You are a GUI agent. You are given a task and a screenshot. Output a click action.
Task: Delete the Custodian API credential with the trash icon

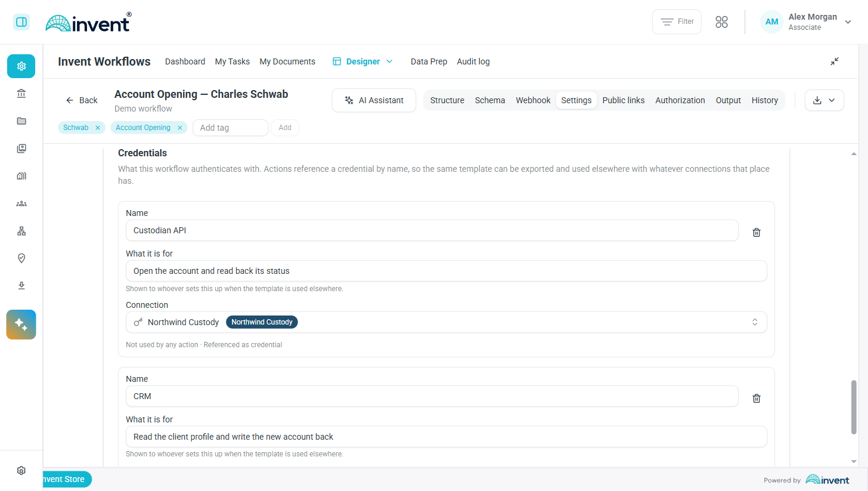click(x=757, y=233)
